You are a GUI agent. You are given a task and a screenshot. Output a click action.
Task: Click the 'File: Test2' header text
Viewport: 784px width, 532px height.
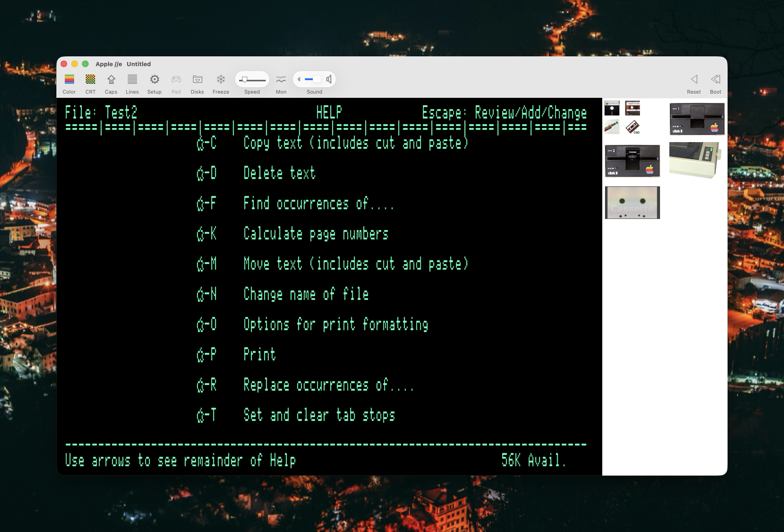(x=101, y=113)
